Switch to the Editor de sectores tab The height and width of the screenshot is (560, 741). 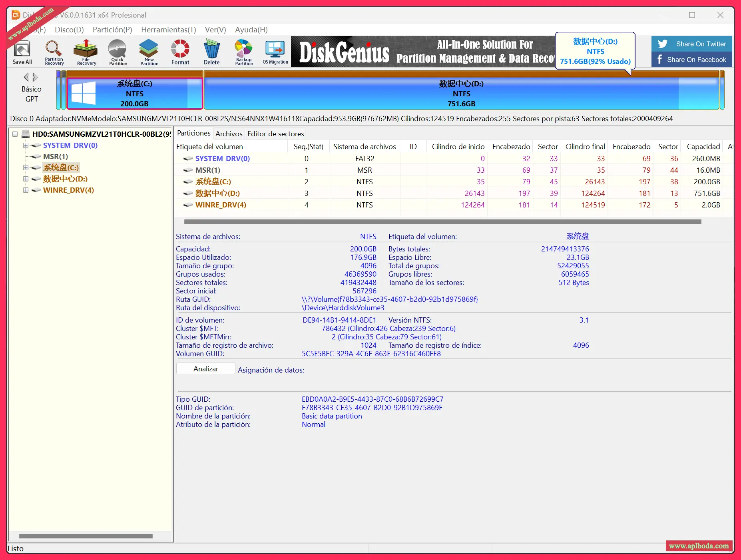[x=275, y=134]
